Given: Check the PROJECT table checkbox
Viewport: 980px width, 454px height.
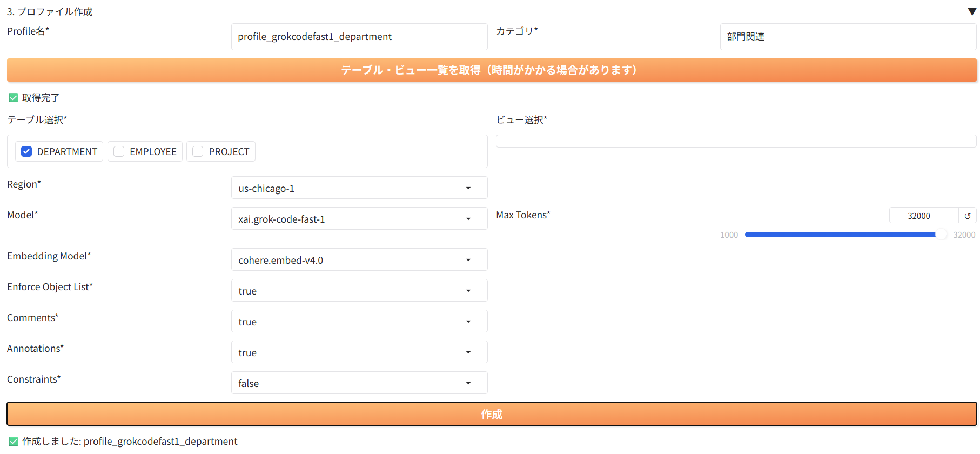Looking at the screenshot, I should [x=198, y=151].
